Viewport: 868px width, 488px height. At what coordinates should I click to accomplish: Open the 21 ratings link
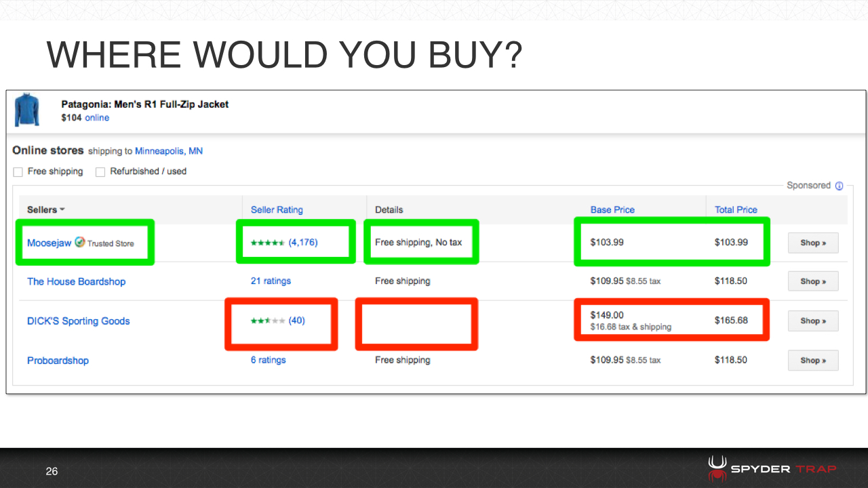271,281
